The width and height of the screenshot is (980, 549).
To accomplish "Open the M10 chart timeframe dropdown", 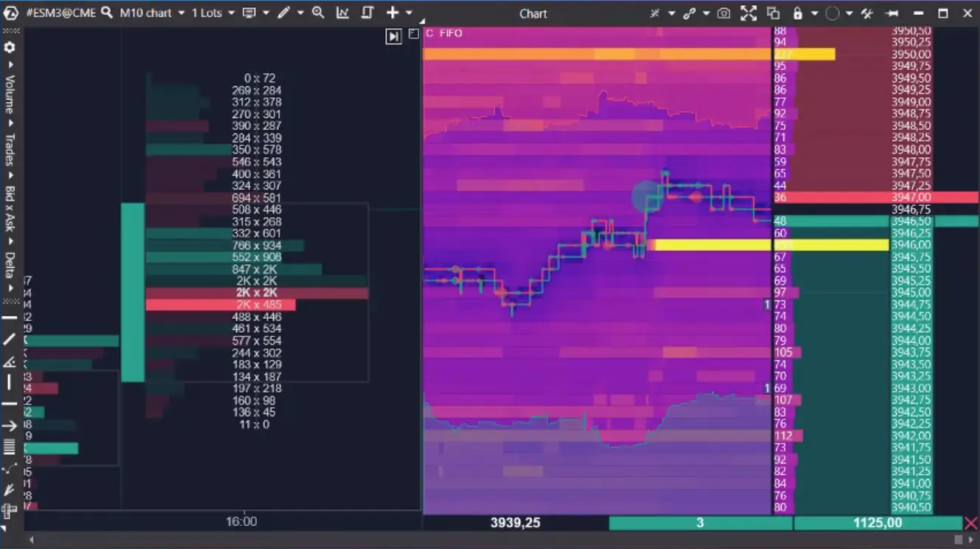I will click(182, 13).
